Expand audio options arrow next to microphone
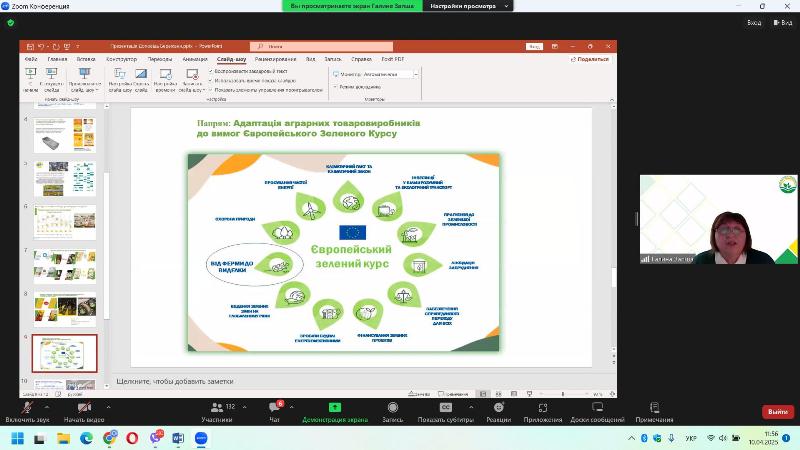 (x=46, y=407)
